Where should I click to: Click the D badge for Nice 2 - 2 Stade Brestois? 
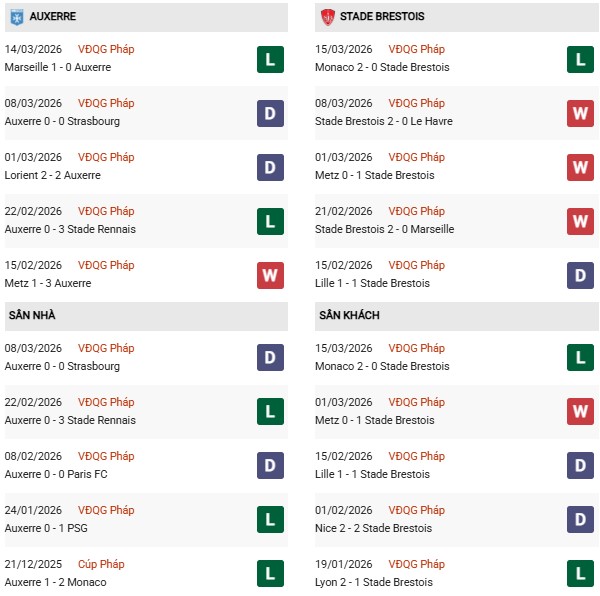[x=580, y=520]
